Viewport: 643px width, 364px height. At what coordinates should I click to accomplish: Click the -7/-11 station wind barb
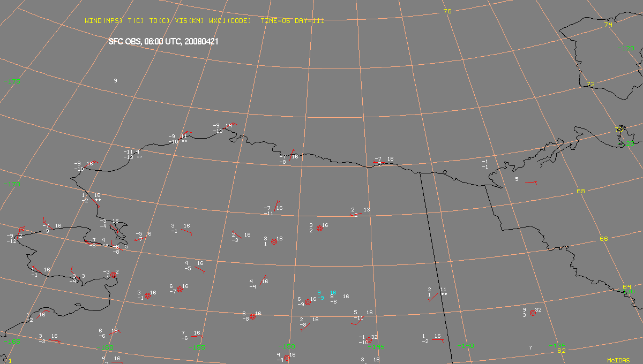coord(277,206)
